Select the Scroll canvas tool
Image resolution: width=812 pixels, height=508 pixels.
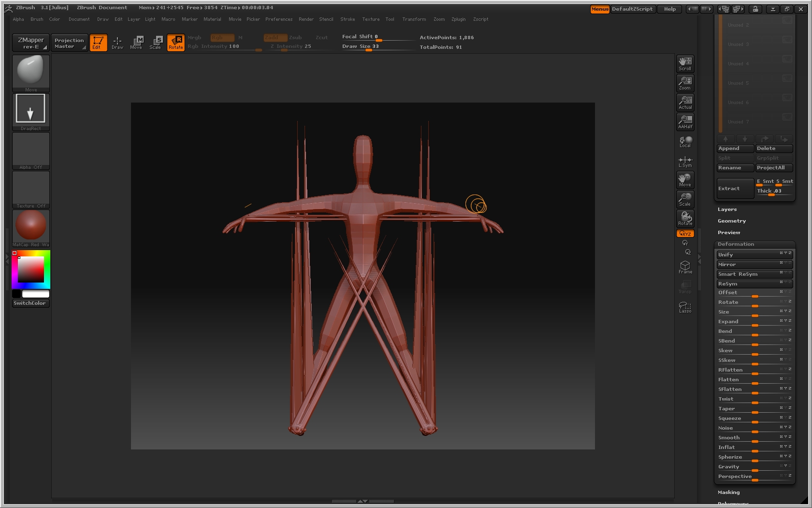pos(685,64)
